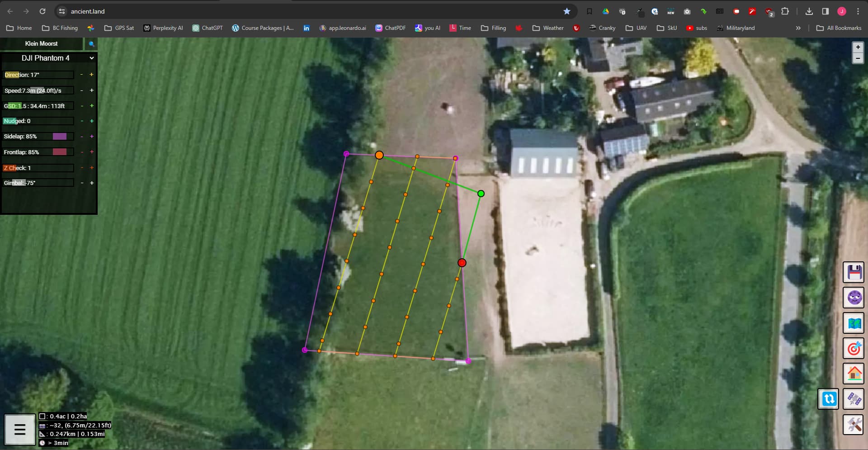The image size is (868, 450).
Task: Increase Nudged value with plus
Action: pyautogui.click(x=91, y=121)
